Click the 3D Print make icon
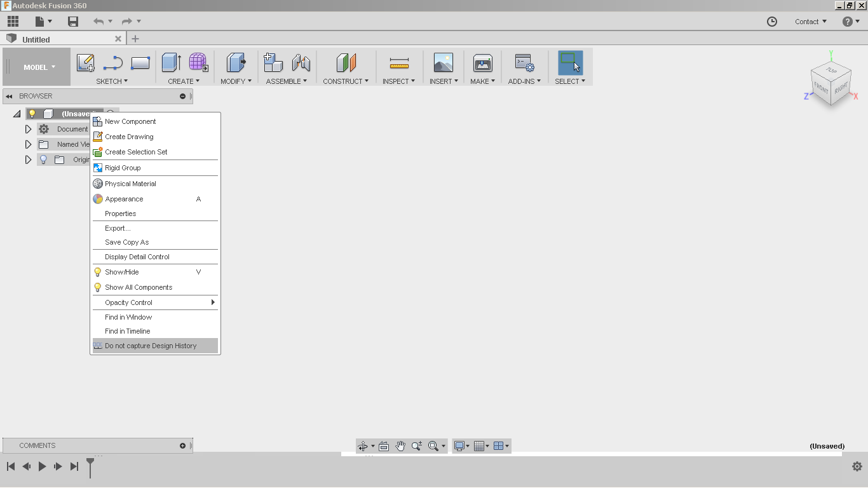The width and height of the screenshot is (868, 488). tap(483, 62)
